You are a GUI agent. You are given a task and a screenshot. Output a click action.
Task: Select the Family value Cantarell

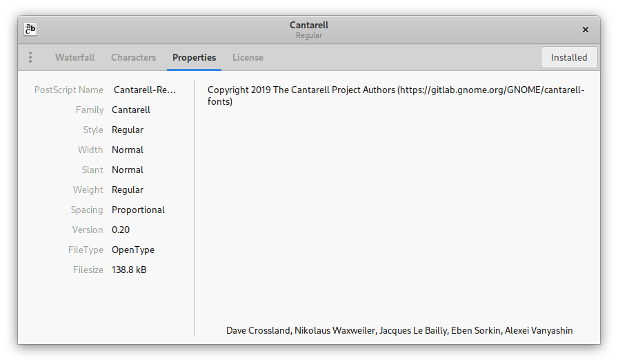point(131,110)
